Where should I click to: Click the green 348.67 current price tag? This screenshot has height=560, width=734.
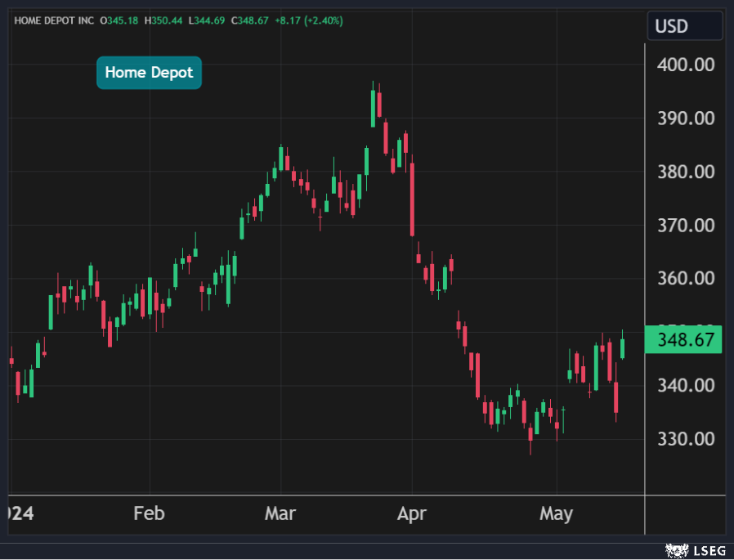[683, 338]
